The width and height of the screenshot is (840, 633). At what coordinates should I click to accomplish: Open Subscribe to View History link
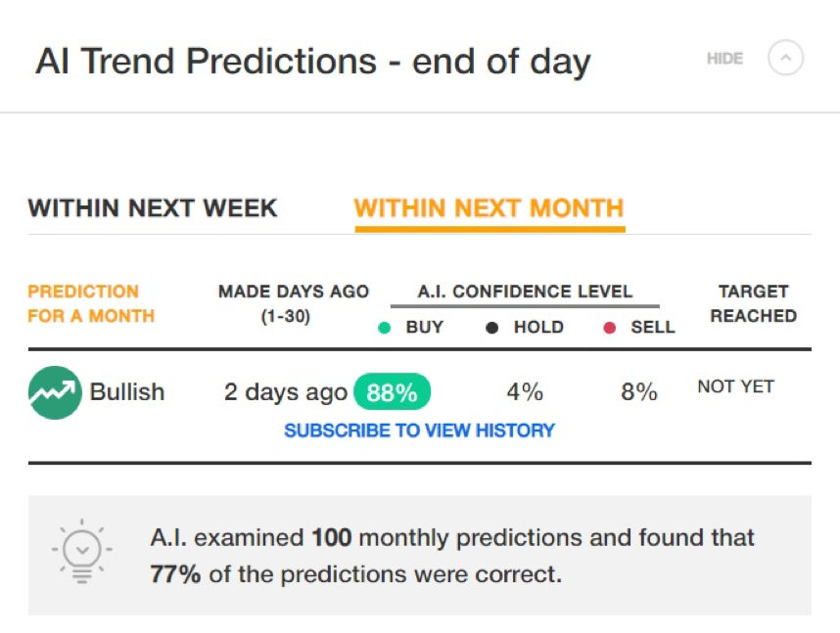click(x=419, y=430)
